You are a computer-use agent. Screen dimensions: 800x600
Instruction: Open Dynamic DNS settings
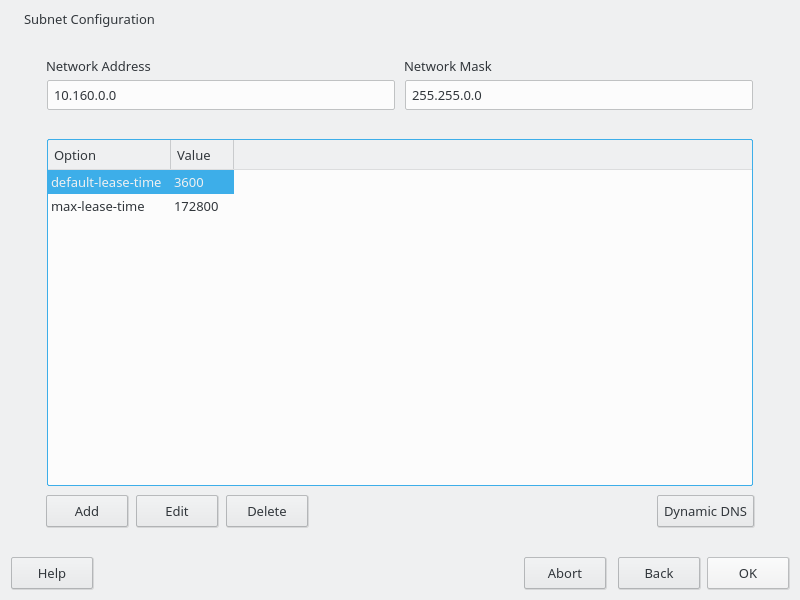705,511
